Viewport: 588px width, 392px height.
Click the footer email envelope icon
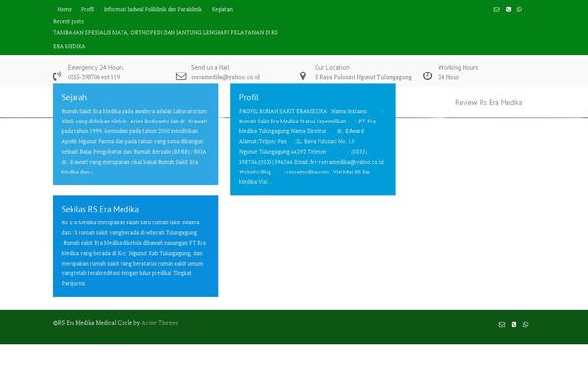point(502,324)
